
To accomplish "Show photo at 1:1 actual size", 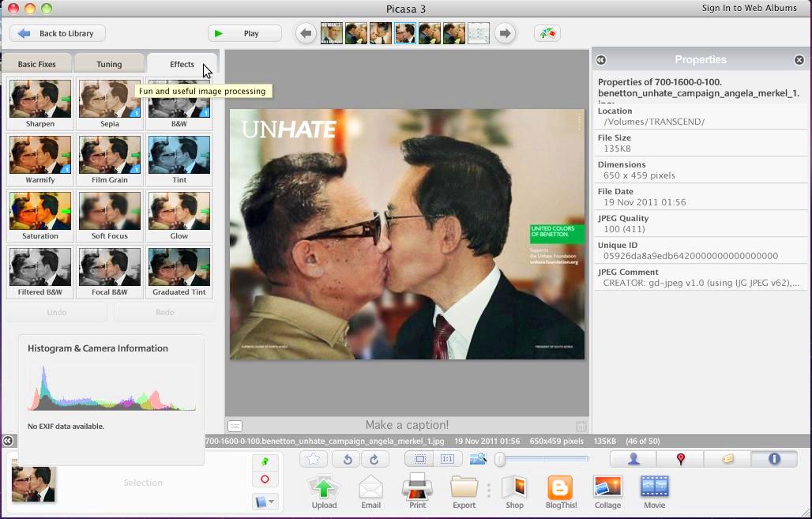I will point(447,459).
